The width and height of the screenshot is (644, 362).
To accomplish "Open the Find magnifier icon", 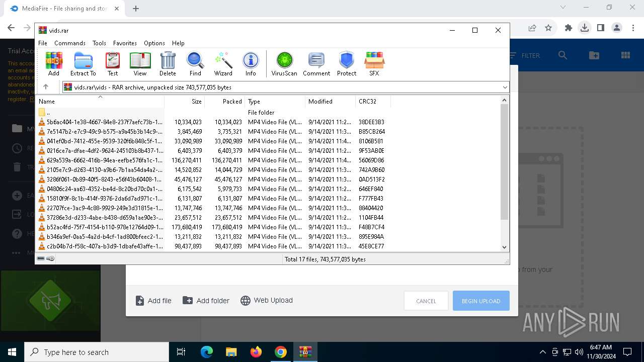I will (195, 64).
